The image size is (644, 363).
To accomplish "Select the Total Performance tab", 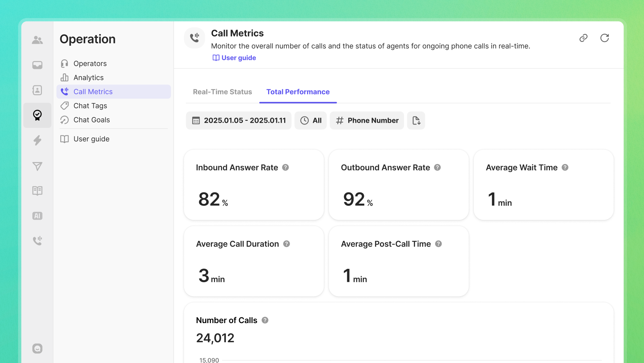I will [x=298, y=92].
